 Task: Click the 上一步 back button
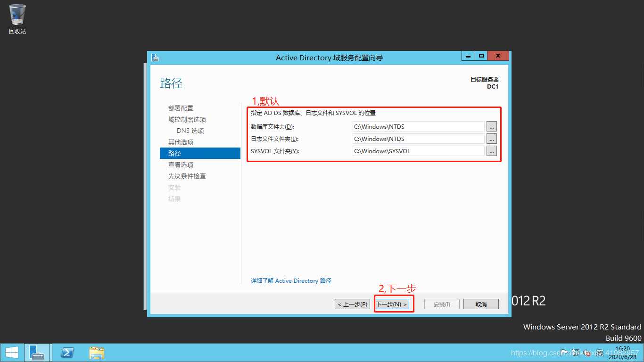[x=352, y=304]
